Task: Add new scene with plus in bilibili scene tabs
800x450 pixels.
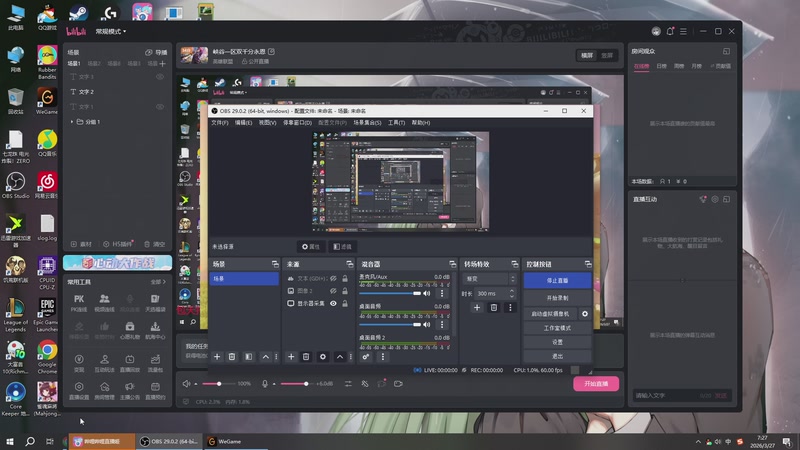Action: 163,64
